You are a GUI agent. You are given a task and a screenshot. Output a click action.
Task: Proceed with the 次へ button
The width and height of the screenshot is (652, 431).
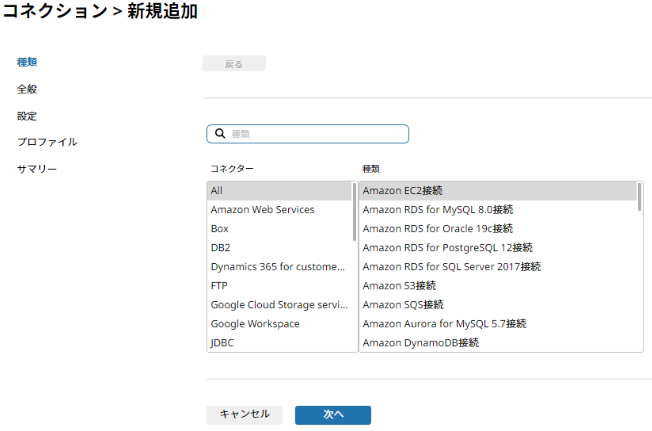pyautogui.click(x=333, y=415)
